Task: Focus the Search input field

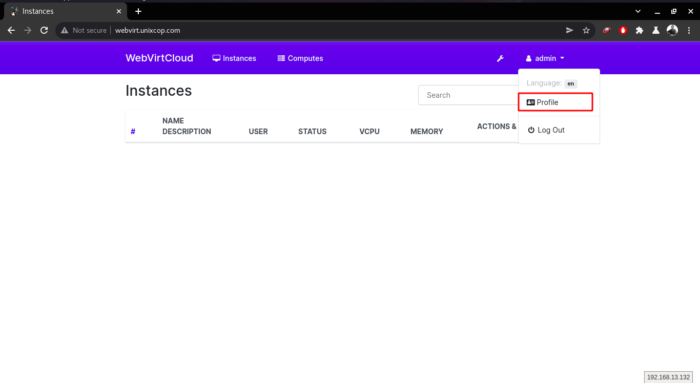Action: [x=468, y=95]
